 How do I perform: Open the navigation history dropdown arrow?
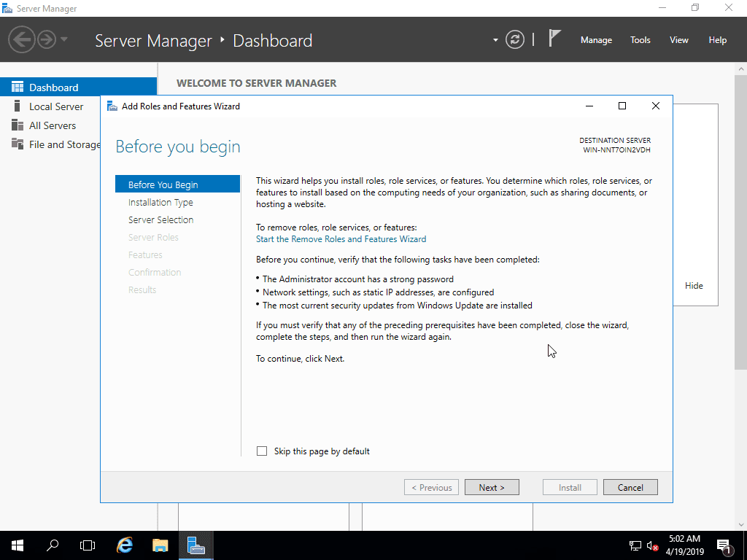pyautogui.click(x=64, y=39)
